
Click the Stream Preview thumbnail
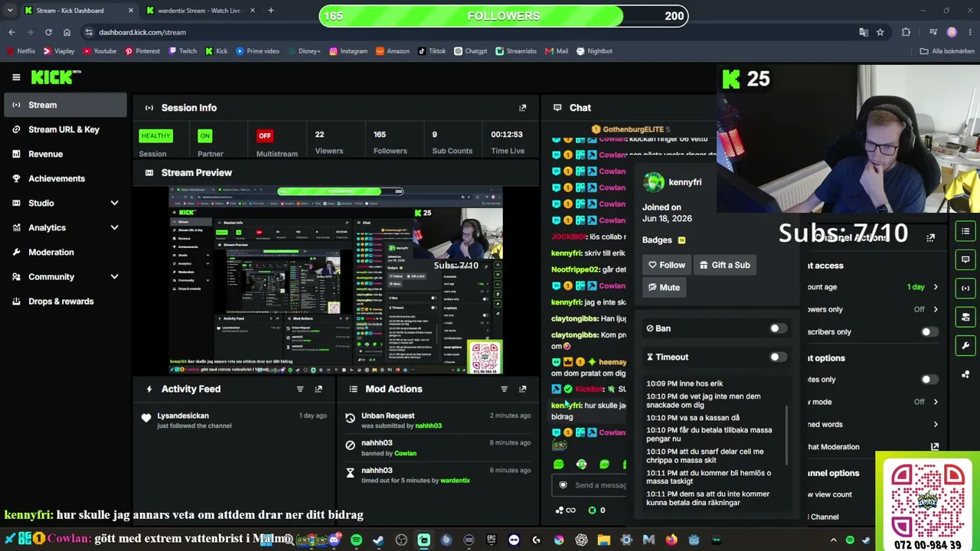click(x=336, y=280)
